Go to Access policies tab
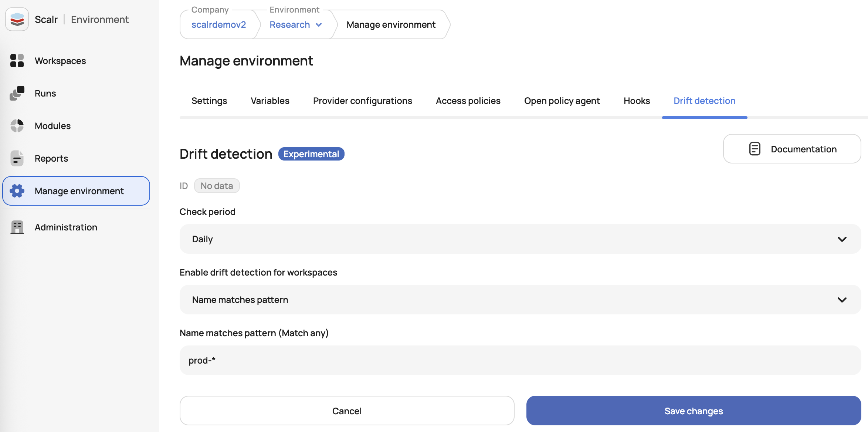 coord(468,101)
